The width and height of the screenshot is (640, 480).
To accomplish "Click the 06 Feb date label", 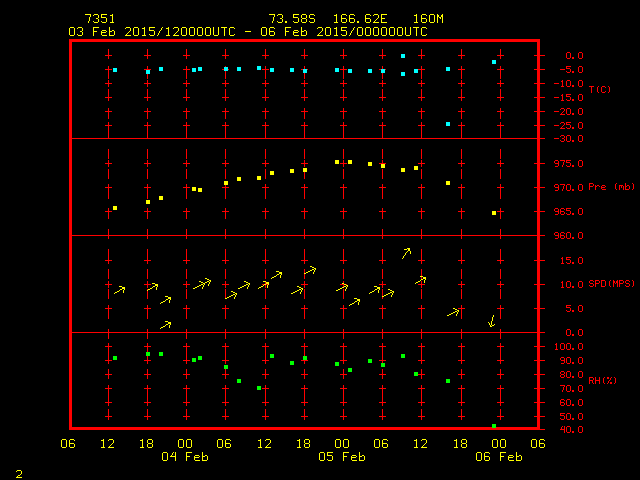I will (498, 457).
